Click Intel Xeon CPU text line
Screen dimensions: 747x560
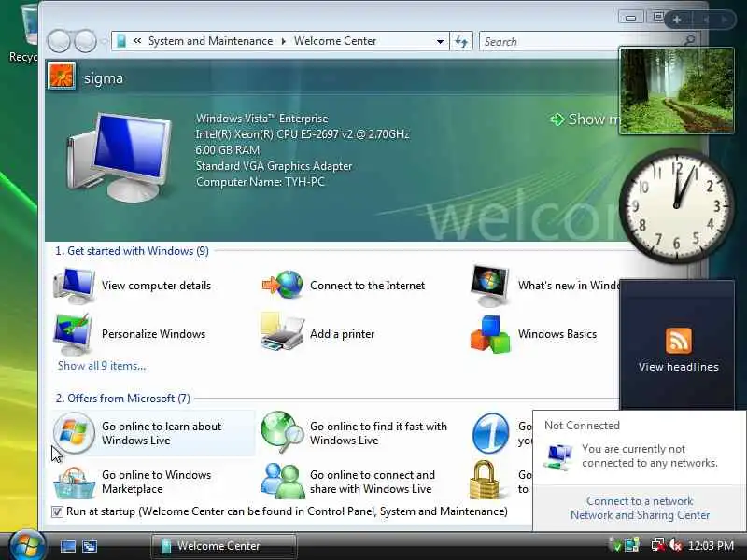pos(303,134)
